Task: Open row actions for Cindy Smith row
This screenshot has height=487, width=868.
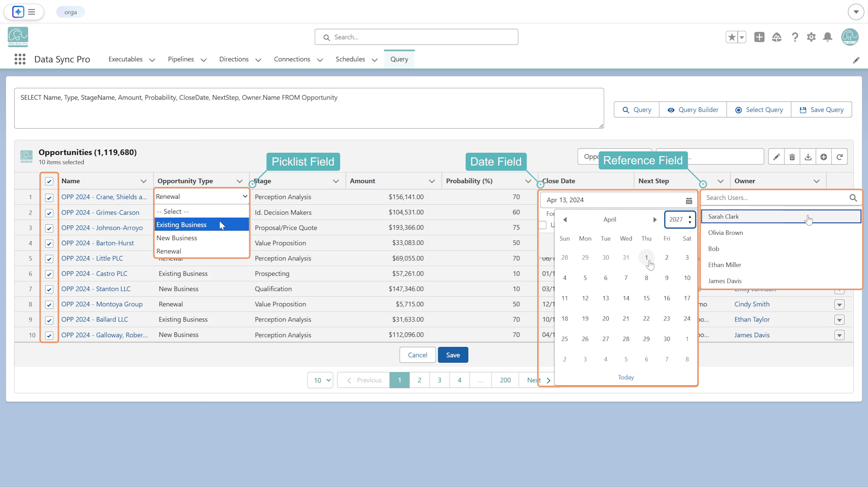Action: point(839,304)
